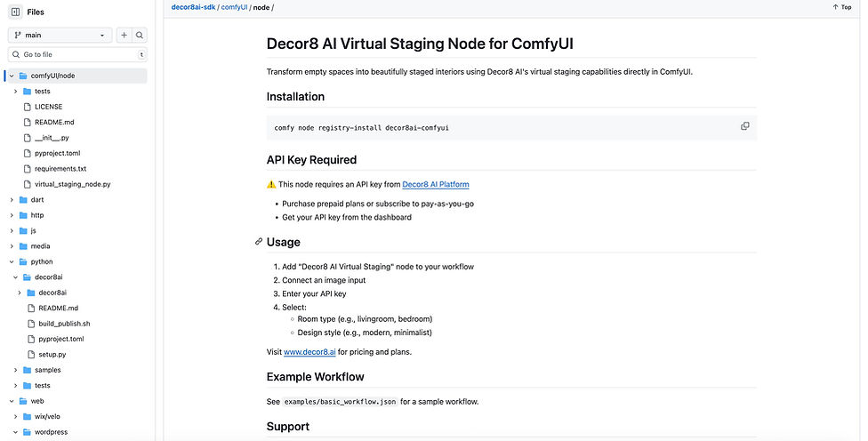Click the __init__.py file icon
Image resolution: width=868 pixels, height=441 pixels.
(x=27, y=138)
